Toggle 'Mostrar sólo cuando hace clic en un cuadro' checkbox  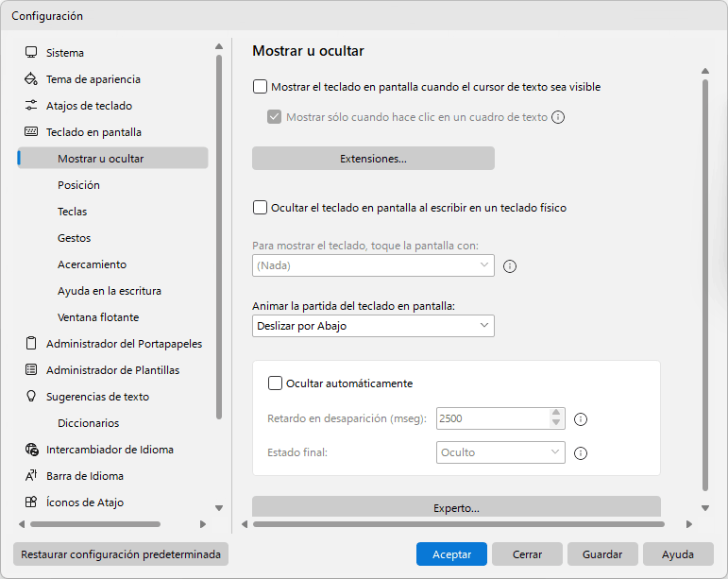coord(275,117)
